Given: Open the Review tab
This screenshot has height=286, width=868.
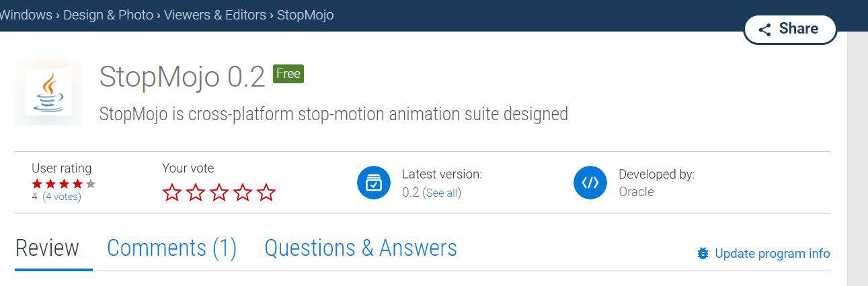Looking at the screenshot, I should [47, 248].
